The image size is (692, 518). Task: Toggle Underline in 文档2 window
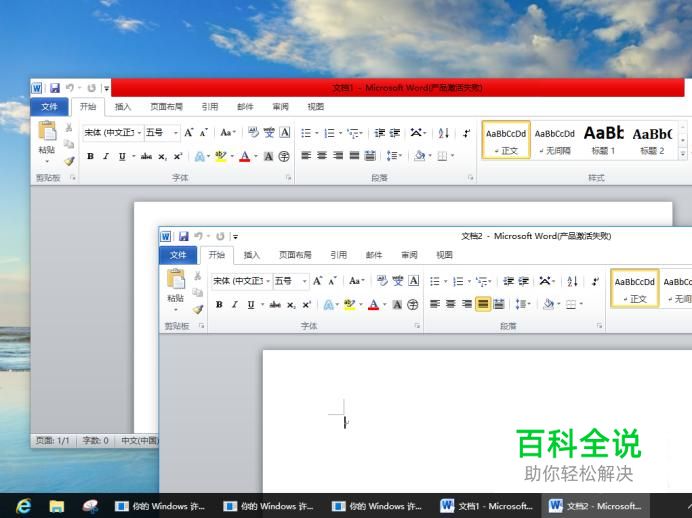point(251,304)
